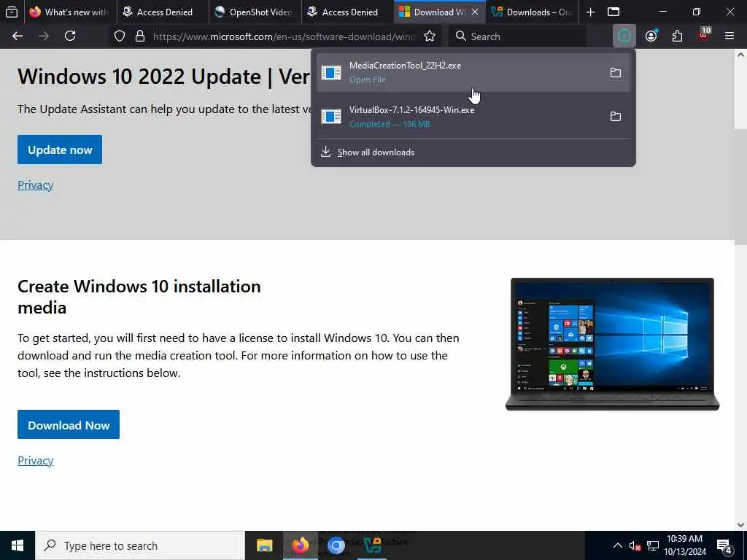Open File Explorer from taskbar
This screenshot has width=747, height=560.
264,545
